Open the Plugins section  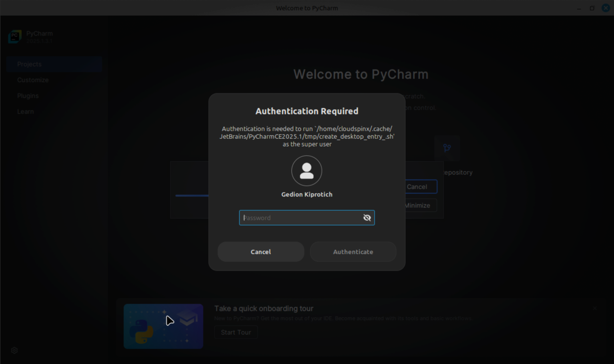pos(28,95)
